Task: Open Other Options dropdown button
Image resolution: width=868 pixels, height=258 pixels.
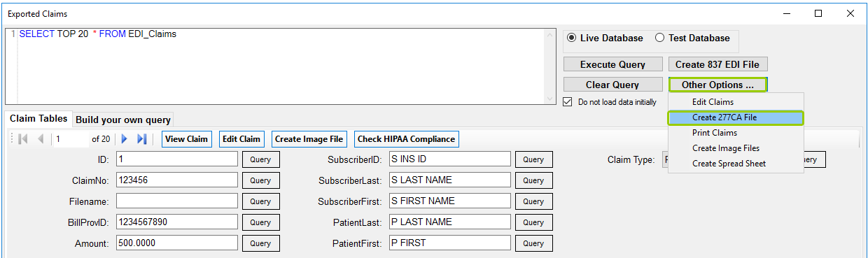Action: tap(717, 85)
